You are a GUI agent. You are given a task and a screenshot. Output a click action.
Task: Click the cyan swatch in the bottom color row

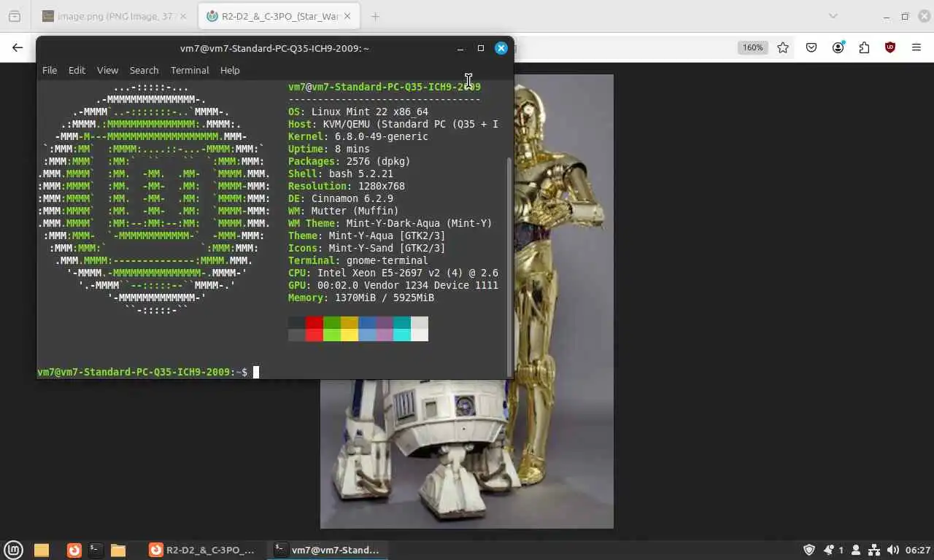tap(402, 335)
